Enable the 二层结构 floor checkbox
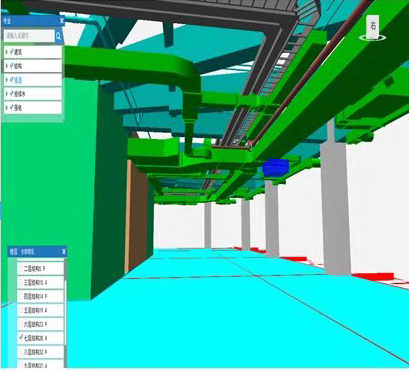 21,268
